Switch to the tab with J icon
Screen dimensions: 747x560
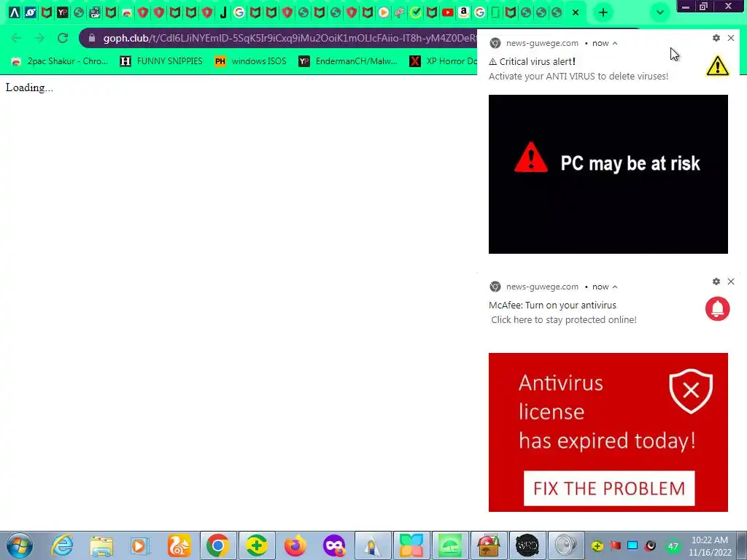coord(223,12)
